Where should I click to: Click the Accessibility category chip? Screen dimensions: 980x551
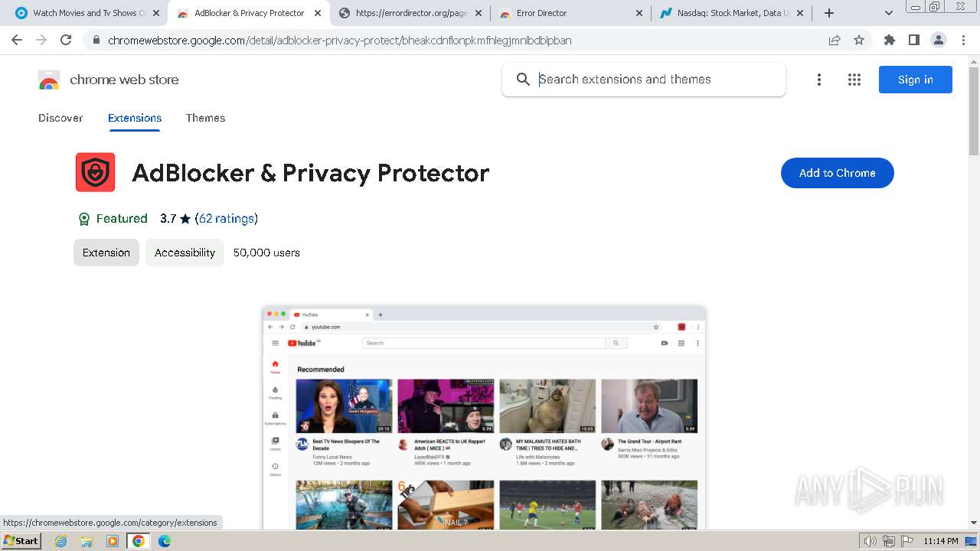pyautogui.click(x=185, y=253)
